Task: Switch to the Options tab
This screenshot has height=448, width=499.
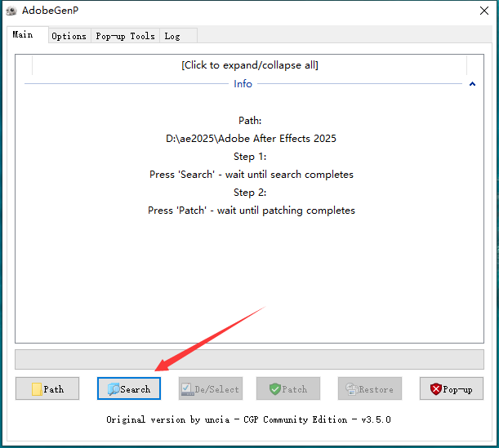Action: point(69,36)
